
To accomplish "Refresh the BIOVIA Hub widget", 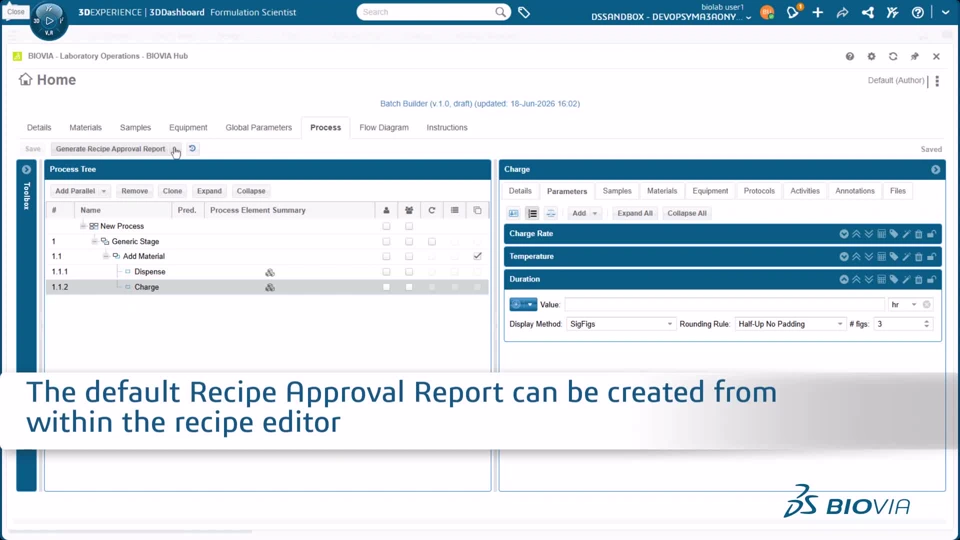I will (893, 56).
